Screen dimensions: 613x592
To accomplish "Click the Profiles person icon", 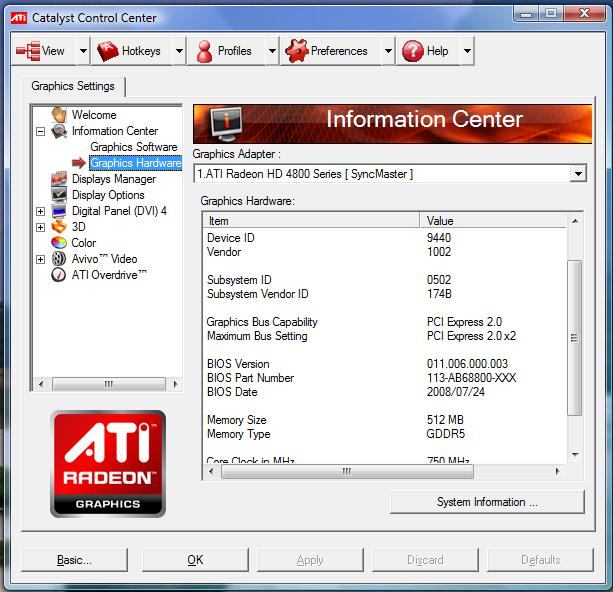I will [204, 51].
